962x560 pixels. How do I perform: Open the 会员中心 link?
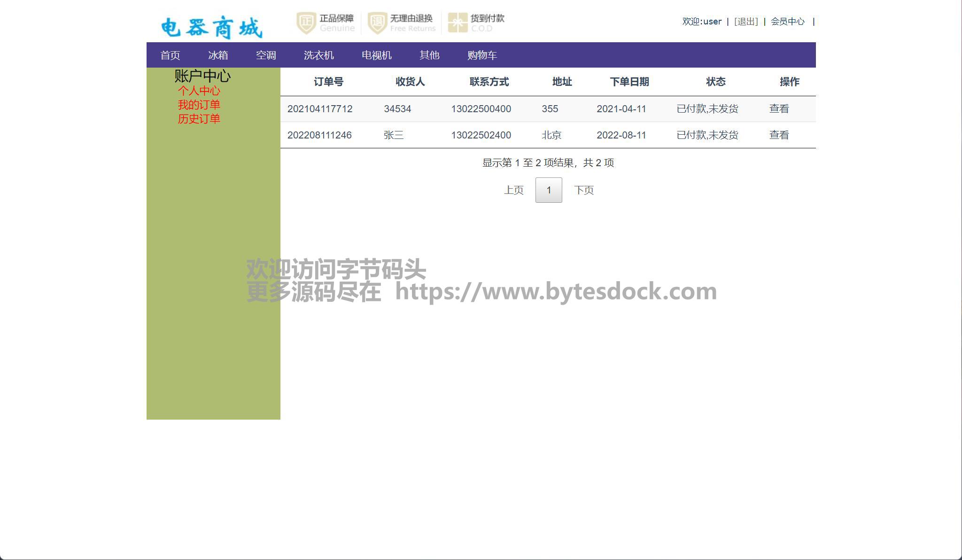[x=787, y=22]
